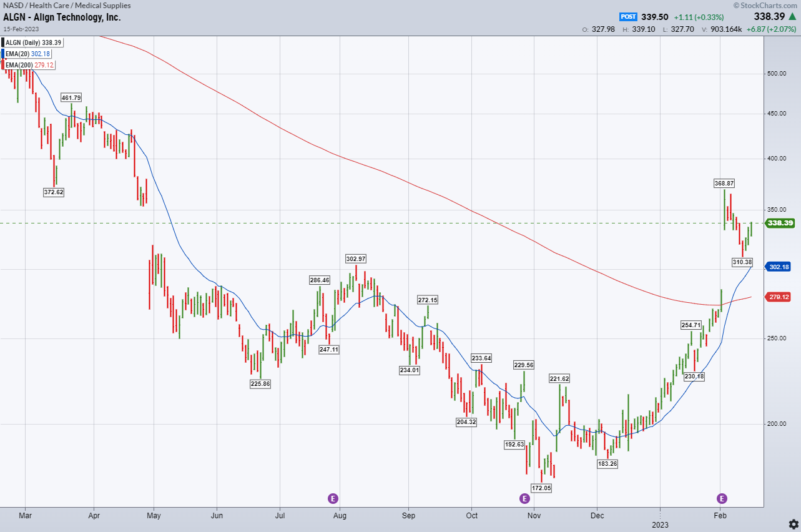Image resolution: width=801 pixels, height=532 pixels.
Task: Click the green 338.39 price tag on axis
Action: [x=780, y=223]
